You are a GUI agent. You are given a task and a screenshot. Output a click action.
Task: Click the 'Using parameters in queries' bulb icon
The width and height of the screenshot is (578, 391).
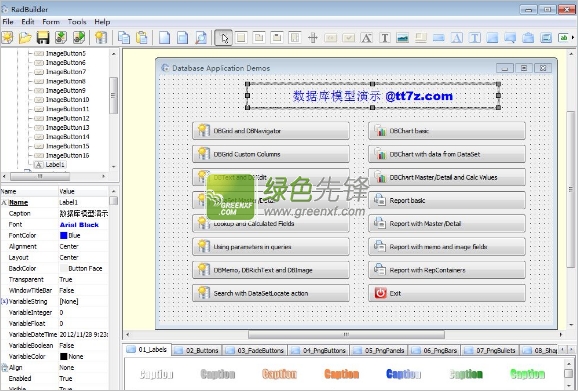click(x=203, y=246)
